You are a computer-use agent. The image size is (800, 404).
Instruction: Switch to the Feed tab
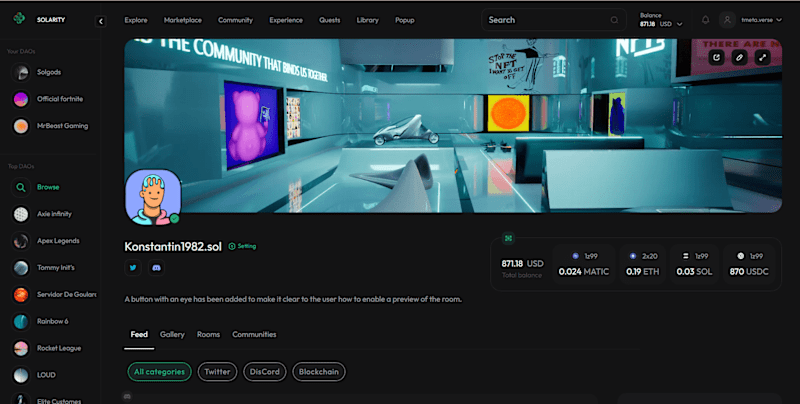click(x=139, y=335)
